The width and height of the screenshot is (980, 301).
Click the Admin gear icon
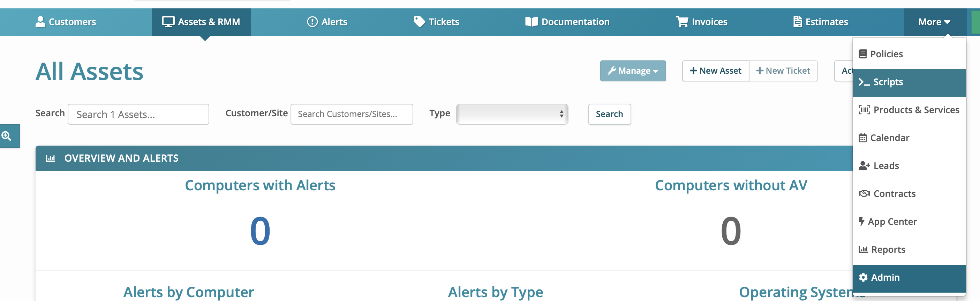[x=864, y=277]
